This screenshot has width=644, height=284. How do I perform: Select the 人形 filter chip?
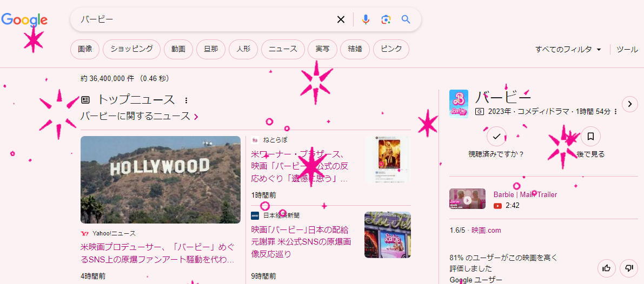(x=243, y=50)
